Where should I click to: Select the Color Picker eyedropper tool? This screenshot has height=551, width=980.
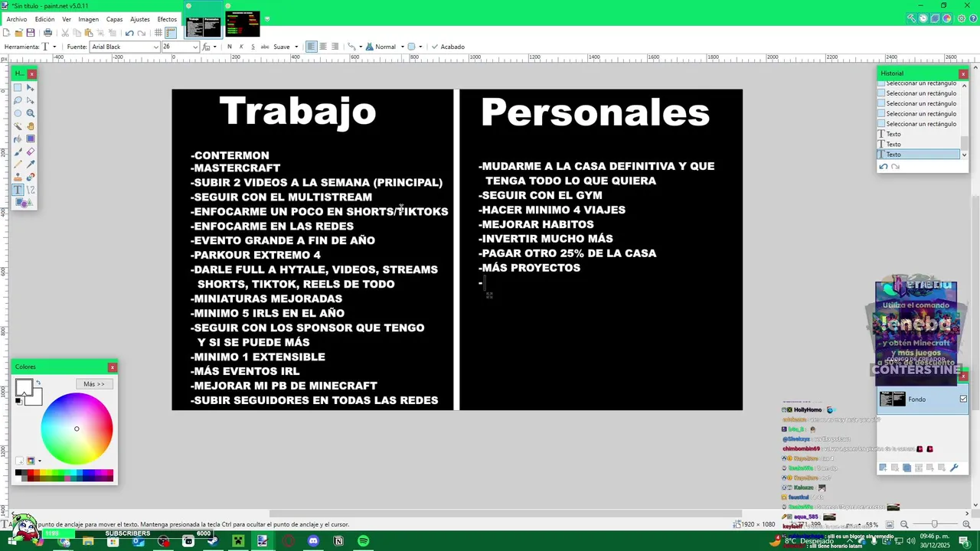(x=31, y=165)
